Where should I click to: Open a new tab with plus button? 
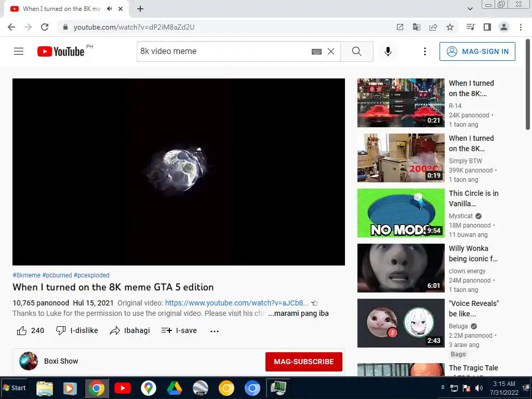click(140, 9)
